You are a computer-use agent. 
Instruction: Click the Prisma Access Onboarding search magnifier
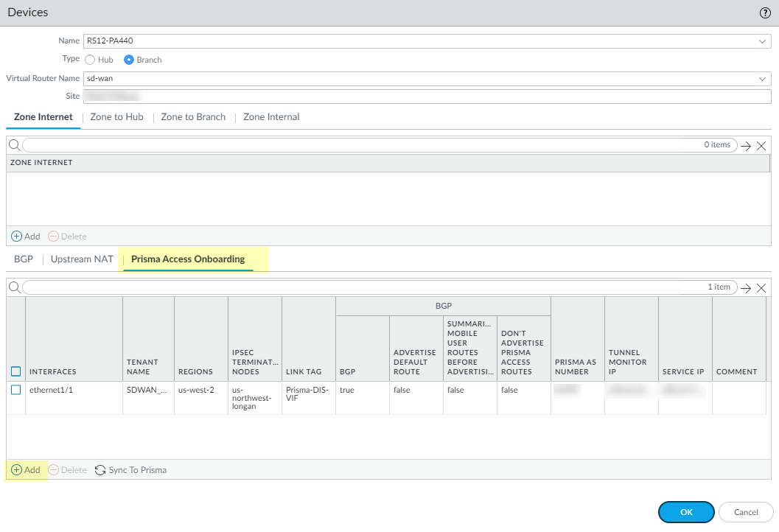coord(14,287)
